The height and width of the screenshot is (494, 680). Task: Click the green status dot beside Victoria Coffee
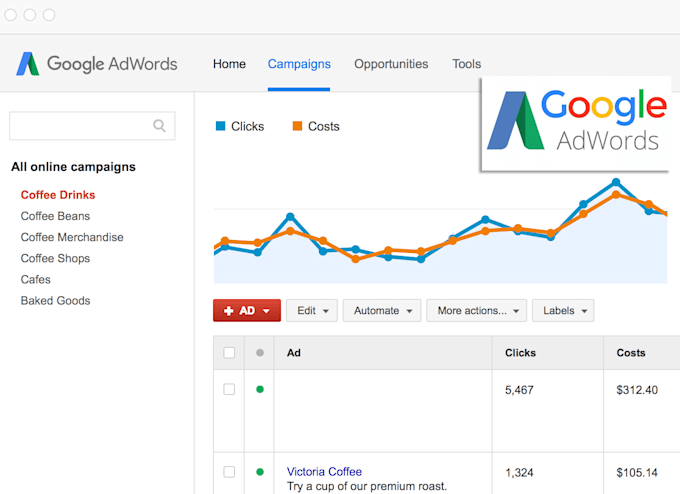click(x=260, y=472)
